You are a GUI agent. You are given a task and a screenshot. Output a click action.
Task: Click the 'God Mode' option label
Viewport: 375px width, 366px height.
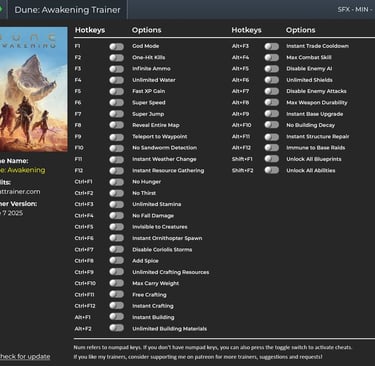146,46
